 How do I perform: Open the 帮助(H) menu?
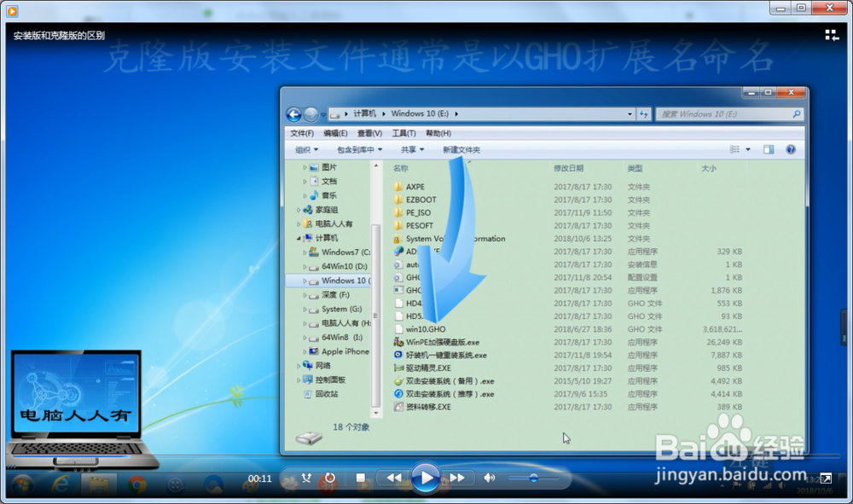[x=438, y=133]
